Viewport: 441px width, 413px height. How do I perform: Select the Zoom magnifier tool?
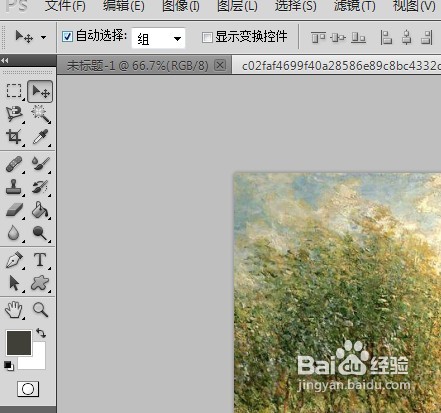(41, 310)
